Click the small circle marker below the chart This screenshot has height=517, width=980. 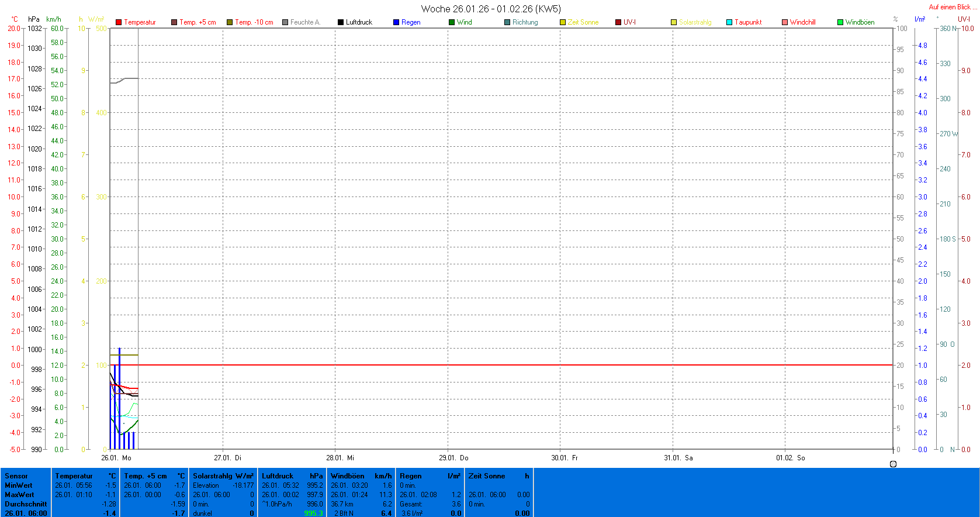(x=893, y=464)
